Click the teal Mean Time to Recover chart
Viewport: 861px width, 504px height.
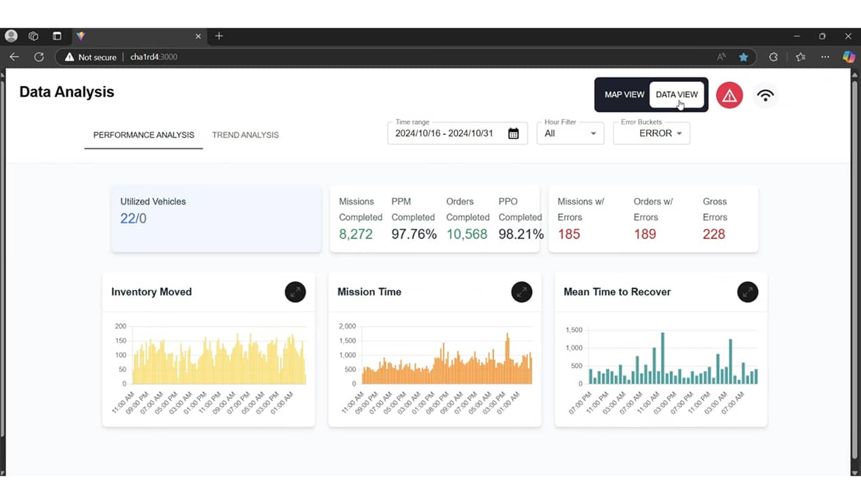click(x=673, y=359)
